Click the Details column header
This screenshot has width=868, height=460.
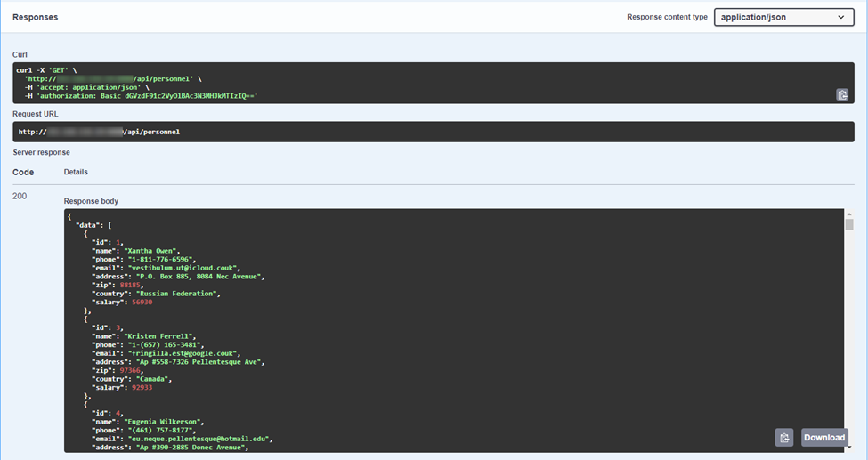[x=76, y=172]
